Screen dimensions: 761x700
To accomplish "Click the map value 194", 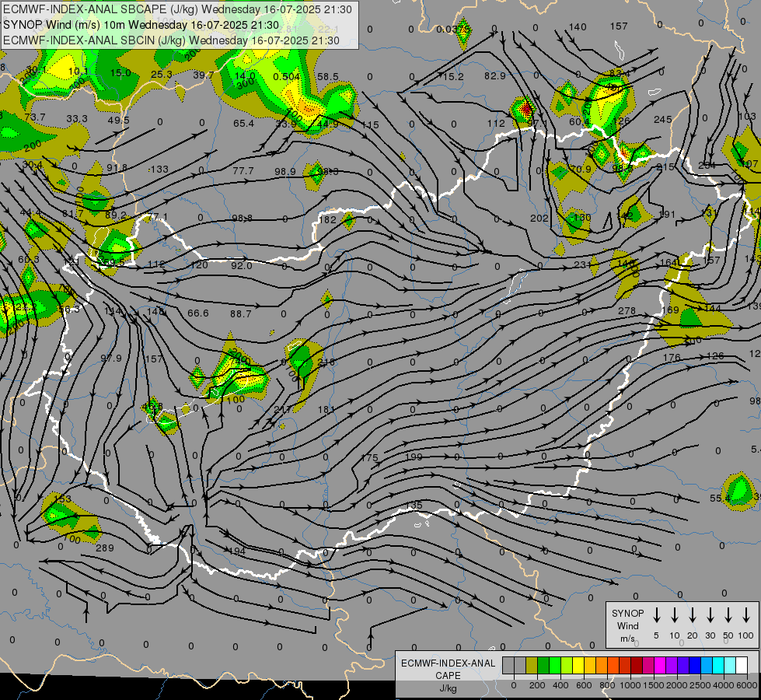I will [x=237, y=551].
